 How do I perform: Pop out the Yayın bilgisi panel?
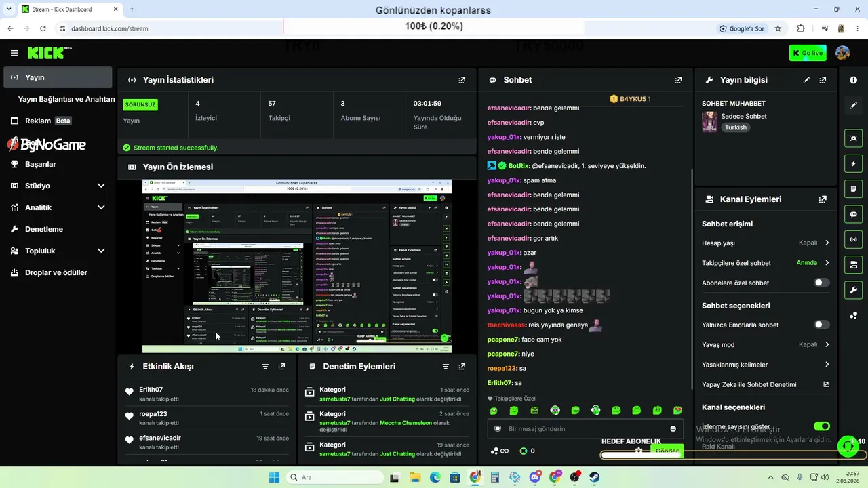tap(823, 80)
